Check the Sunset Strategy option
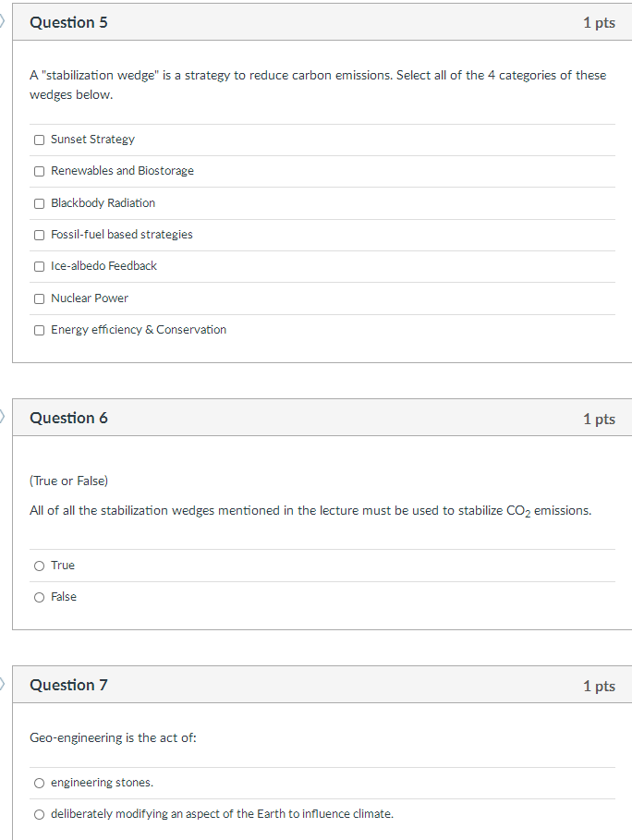Viewport: 632px width, 840px height. tap(39, 140)
